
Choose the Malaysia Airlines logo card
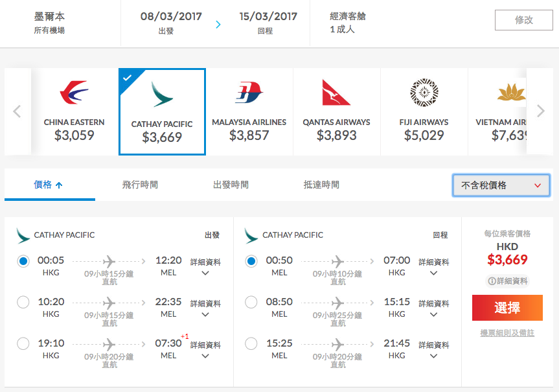point(249,111)
